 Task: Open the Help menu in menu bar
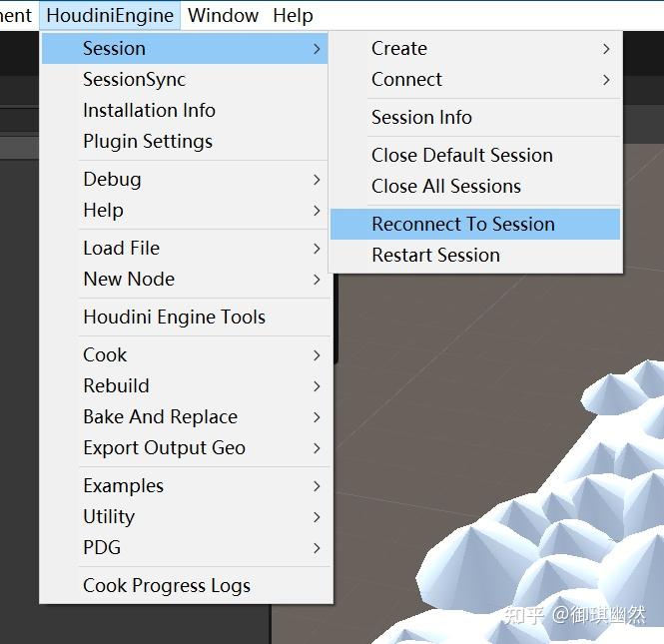point(293,16)
